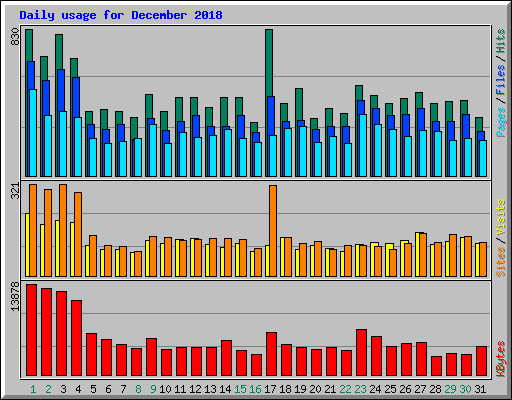This screenshot has width=512, height=400.
Task: Click the red KBytes bar for day 23
Action: [361, 353]
